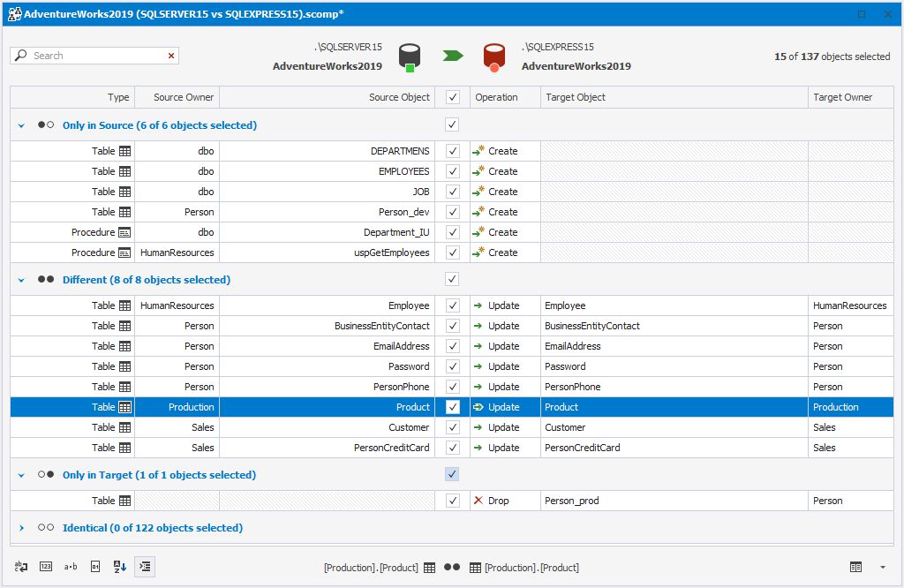
Task: Click the table icon in the Password row
Action: tap(125, 366)
